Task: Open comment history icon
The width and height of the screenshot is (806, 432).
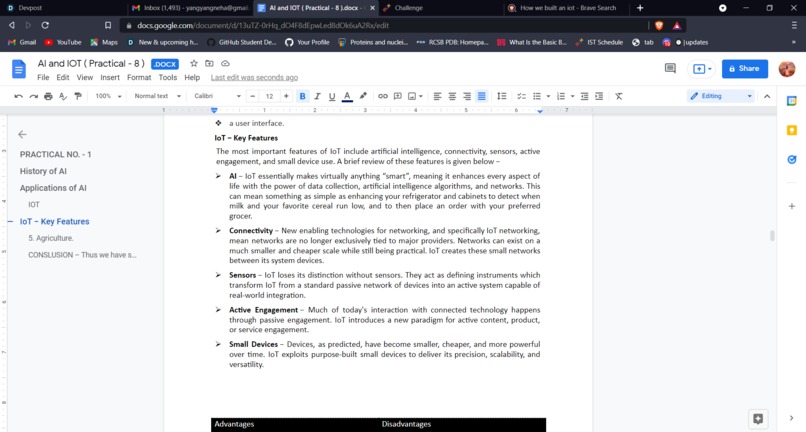Action: [x=670, y=68]
